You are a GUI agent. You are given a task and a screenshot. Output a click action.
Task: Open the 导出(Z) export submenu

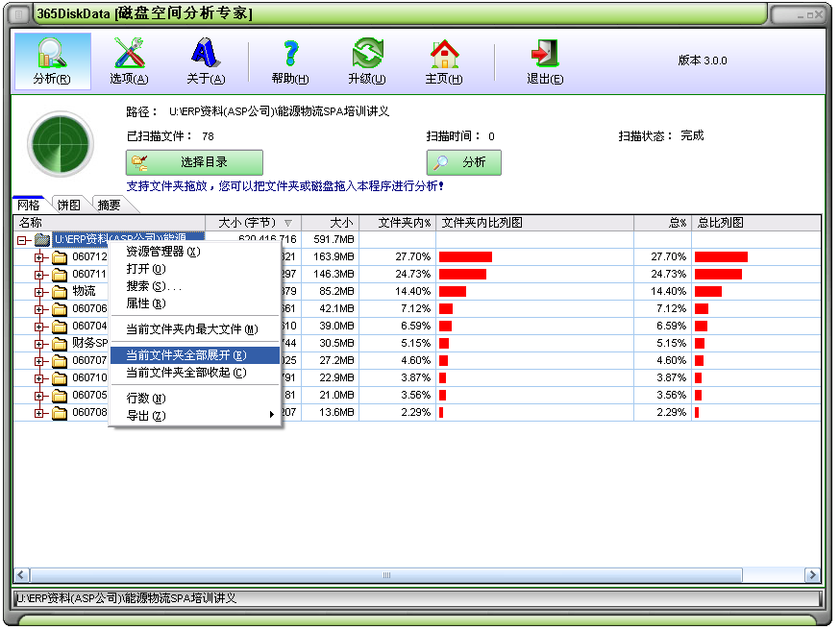click(195, 416)
